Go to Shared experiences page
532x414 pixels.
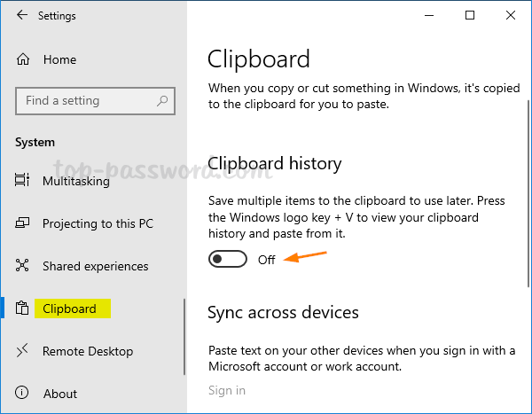(95, 266)
